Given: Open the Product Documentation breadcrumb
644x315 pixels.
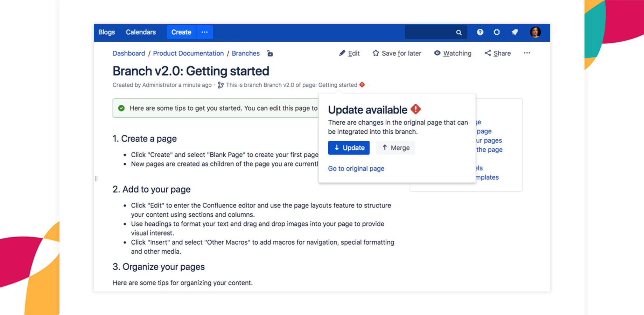Looking at the screenshot, I should [x=188, y=53].
